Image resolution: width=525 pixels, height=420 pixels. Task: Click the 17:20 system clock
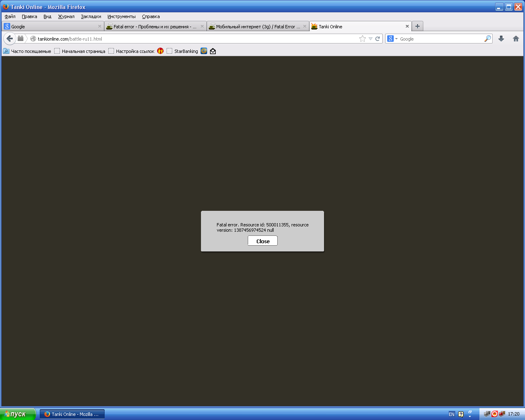pyautogui.click(x=514, y=414)
